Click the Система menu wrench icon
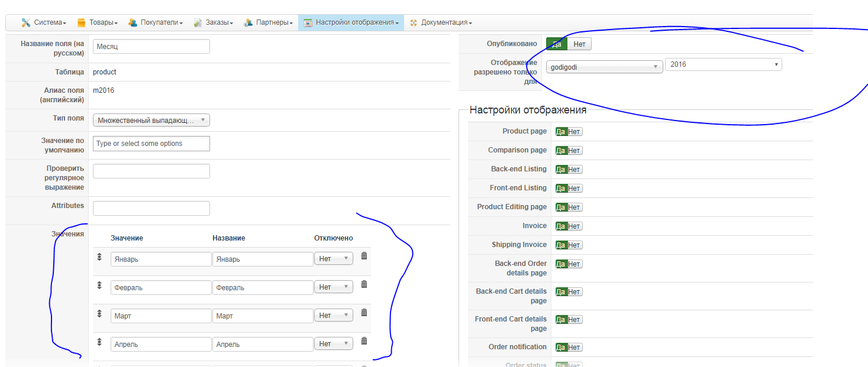 pyautogui.click(x=26, y=22)
